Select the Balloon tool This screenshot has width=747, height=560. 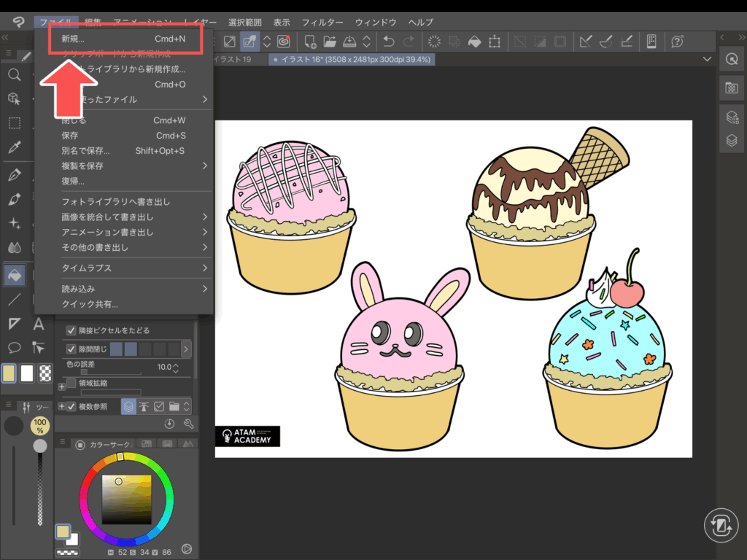coord(14,347)
